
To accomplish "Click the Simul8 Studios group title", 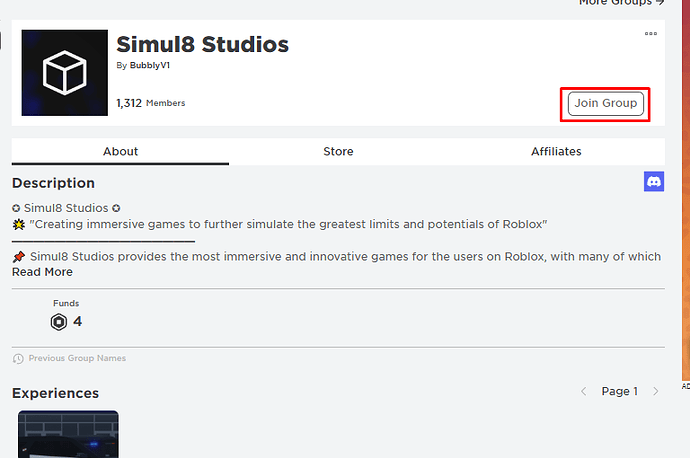I will point(203,45).
